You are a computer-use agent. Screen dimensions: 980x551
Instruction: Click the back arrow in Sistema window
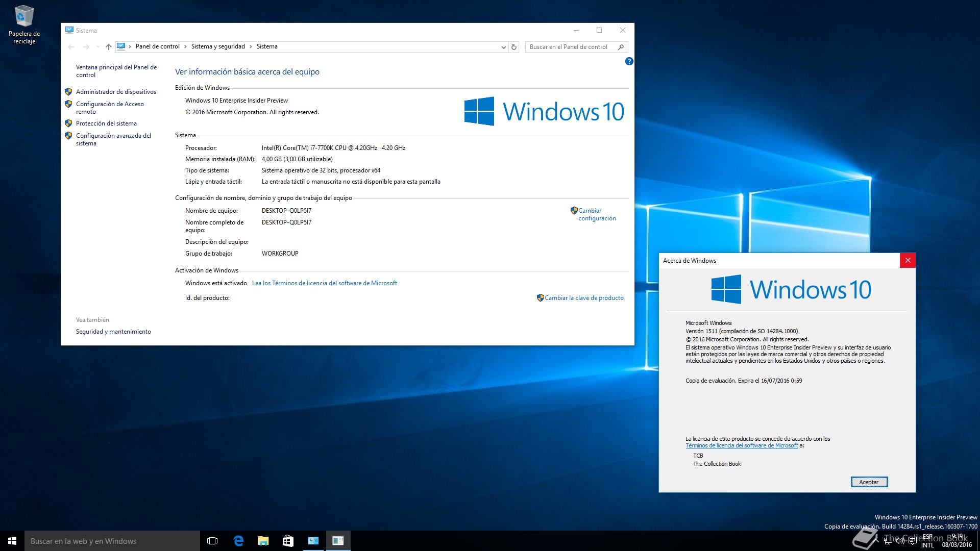pos(71,47)
